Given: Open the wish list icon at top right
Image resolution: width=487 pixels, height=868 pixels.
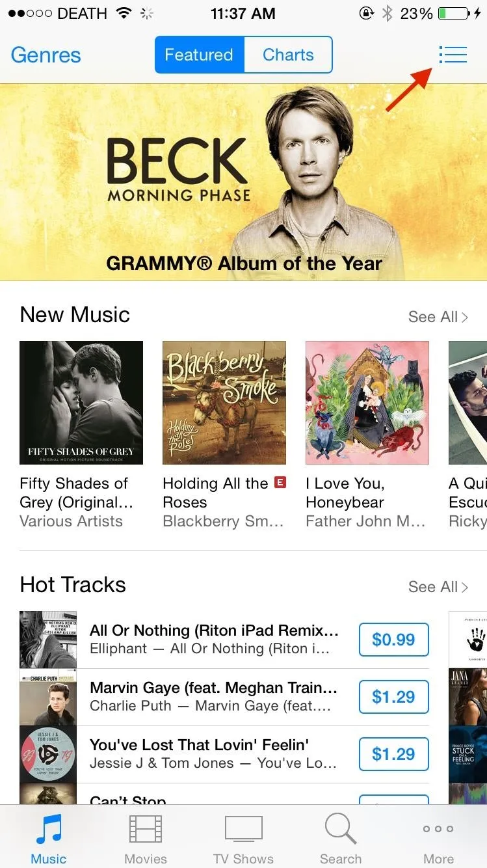Looking at the screenshot, I should click(453, 55).
